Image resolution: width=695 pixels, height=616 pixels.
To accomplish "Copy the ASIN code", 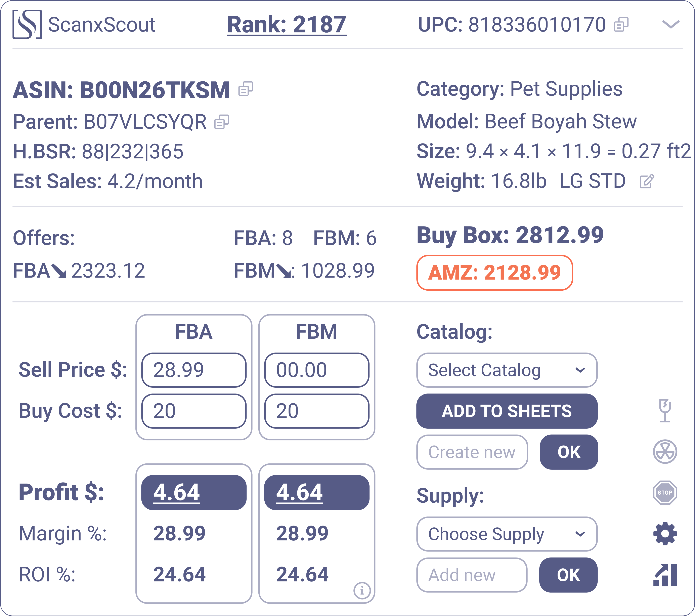I will (246, 89).
